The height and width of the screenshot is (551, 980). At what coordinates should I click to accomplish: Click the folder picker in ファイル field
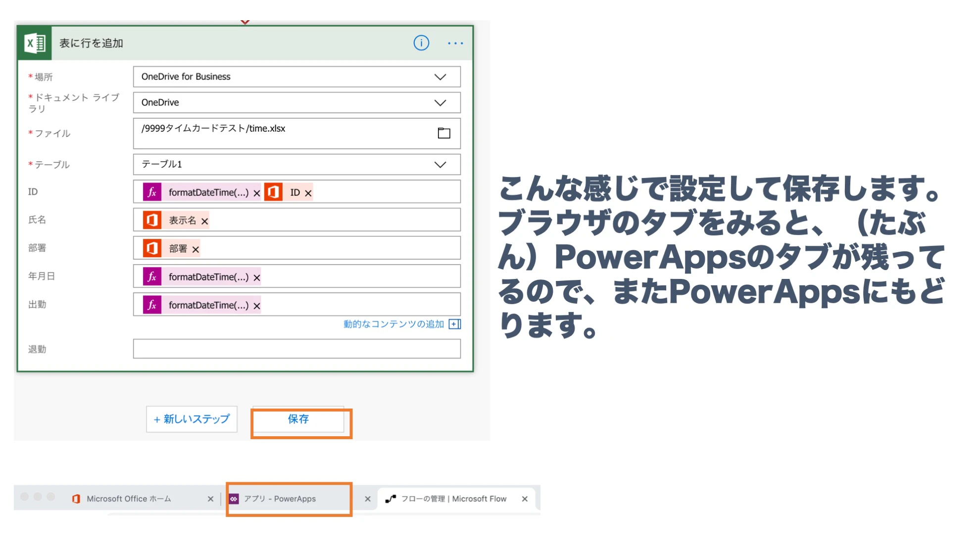click(x=444, y=133)
